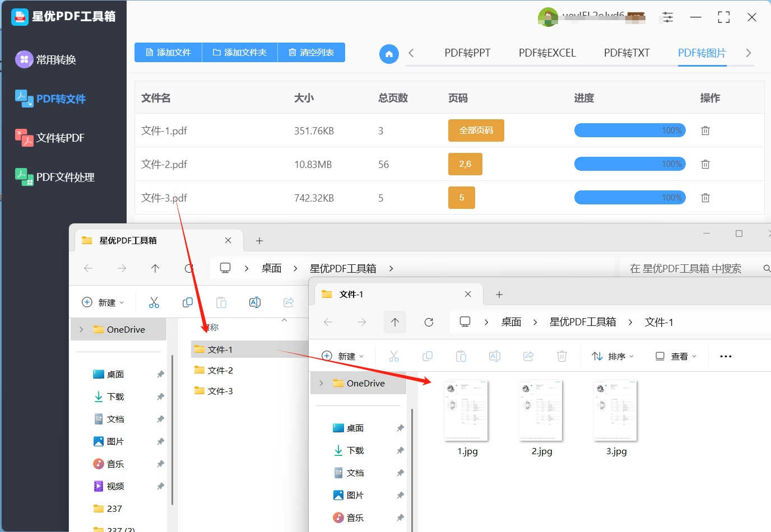
Task: Show previous tabs with left chevron
Action: coord(411,53)
